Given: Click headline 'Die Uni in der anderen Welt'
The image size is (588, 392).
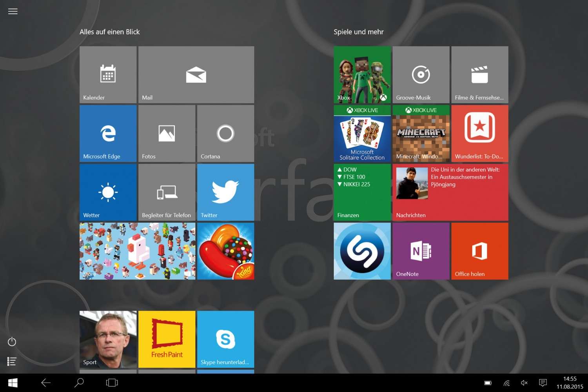Looking at the screenshot, I should coord(465,170).
